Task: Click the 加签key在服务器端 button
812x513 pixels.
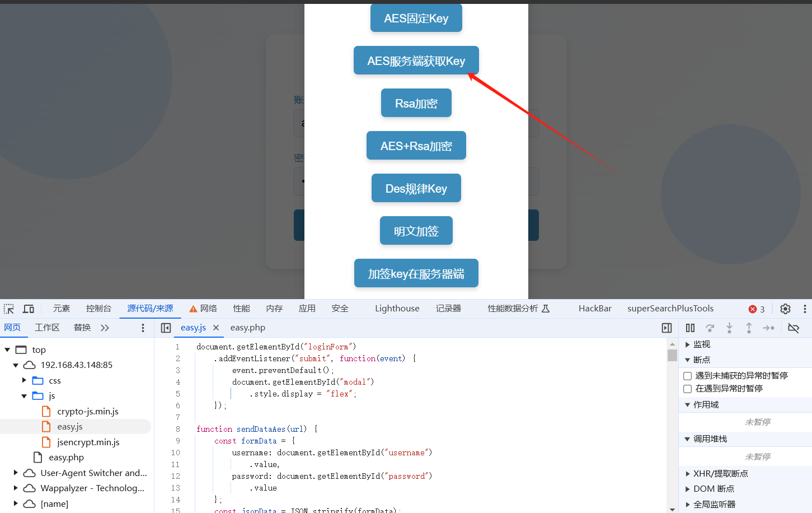Action: click(416, 273)
